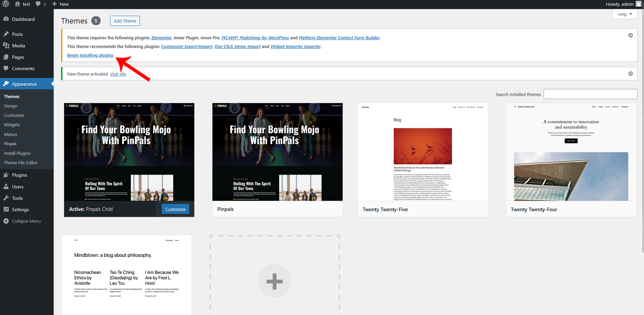Select the Twenty Twenty-Five theme thumbnail

click(423, 152)
